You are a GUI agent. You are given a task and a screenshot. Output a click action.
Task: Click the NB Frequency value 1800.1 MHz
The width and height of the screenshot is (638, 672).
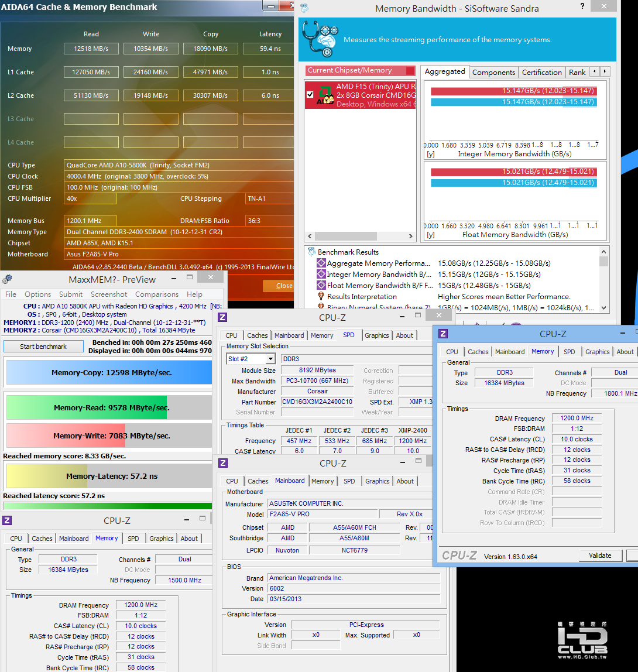(615, 393)
